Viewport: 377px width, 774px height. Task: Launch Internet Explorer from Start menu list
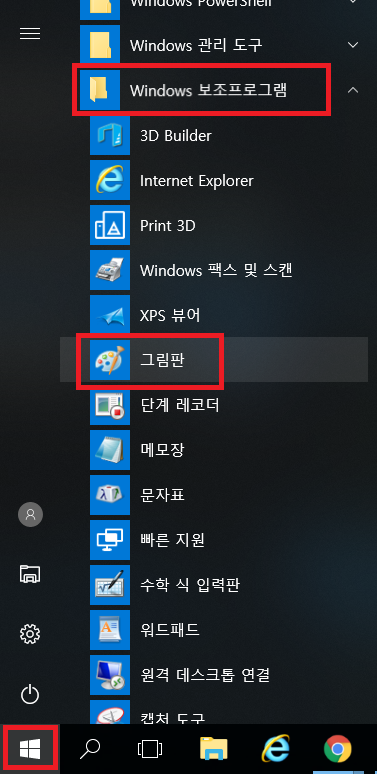pos(110,180)
